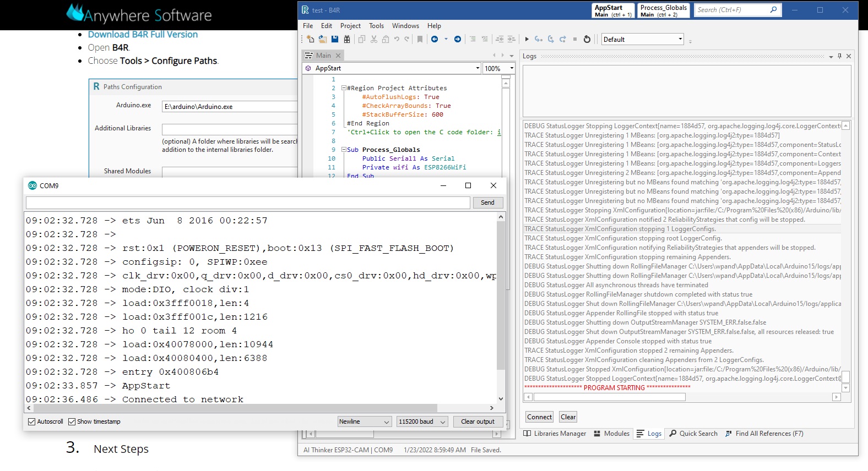Click the navigate forward arrow icon
This screenshot has height=471, width=868.
pyautogui.click(x=457, y=39)
